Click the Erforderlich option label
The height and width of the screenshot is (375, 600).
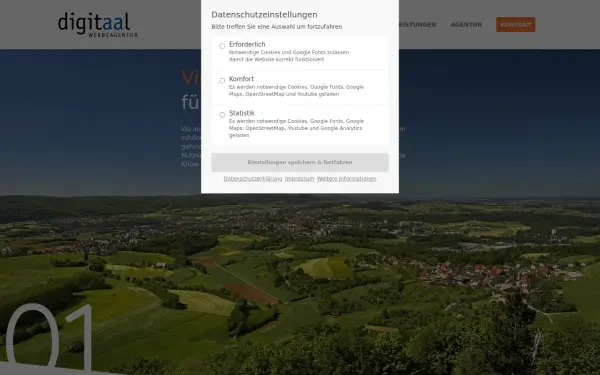[247, 44]
